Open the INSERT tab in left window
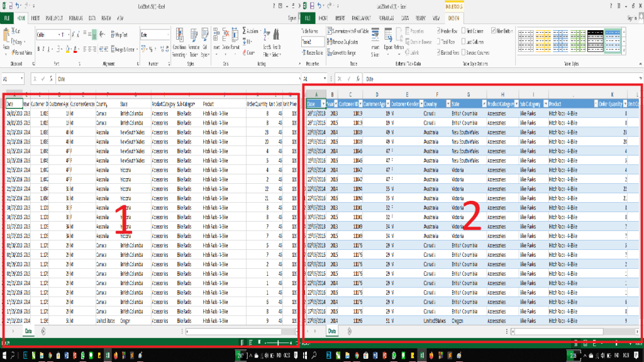 [x=35, y=18]
